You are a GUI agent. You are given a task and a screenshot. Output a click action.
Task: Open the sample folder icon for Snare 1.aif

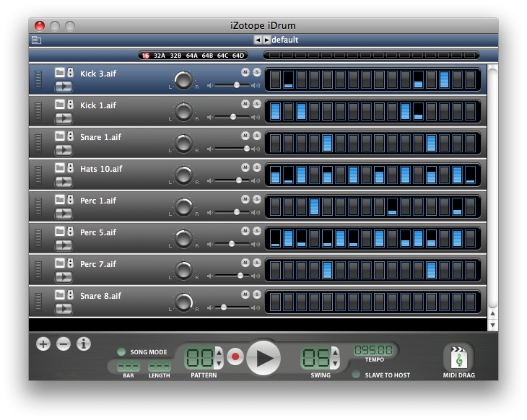(x=60, y=136)
